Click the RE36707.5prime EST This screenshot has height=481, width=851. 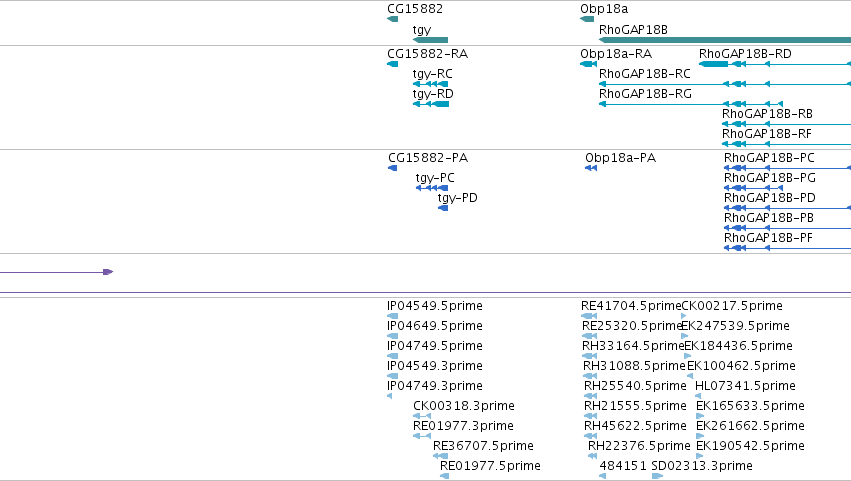pyautogui.click(x=440, y=457)
